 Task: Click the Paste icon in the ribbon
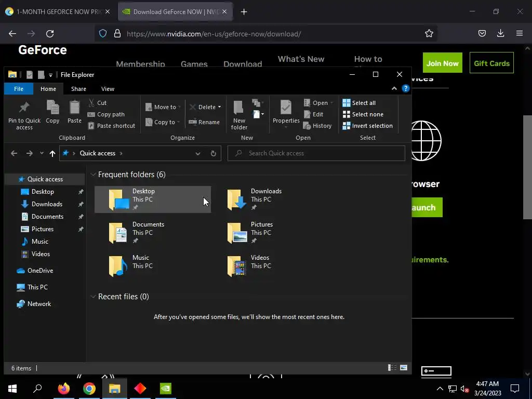point(74,112)
